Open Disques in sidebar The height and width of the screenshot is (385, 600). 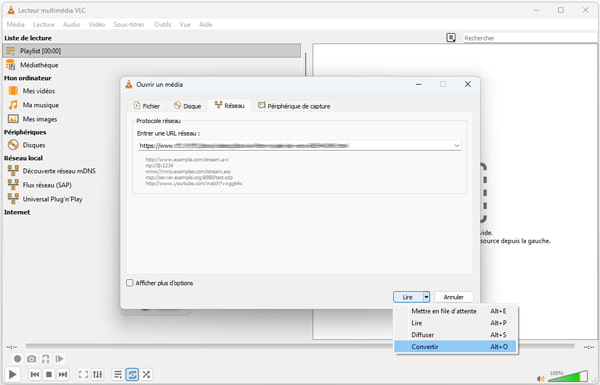34,145
